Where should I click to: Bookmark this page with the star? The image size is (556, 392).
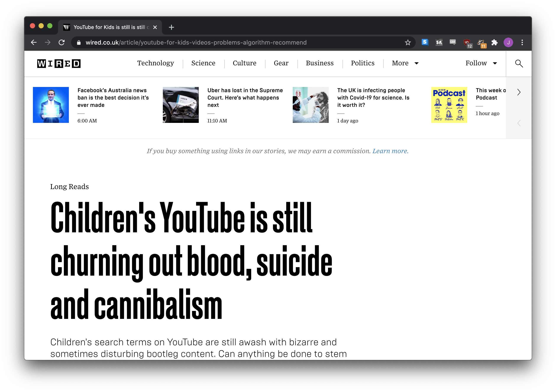(408, 42)
